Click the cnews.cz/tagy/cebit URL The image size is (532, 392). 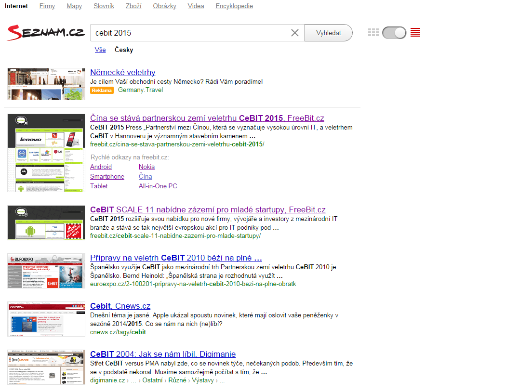[x=118, y=332]
